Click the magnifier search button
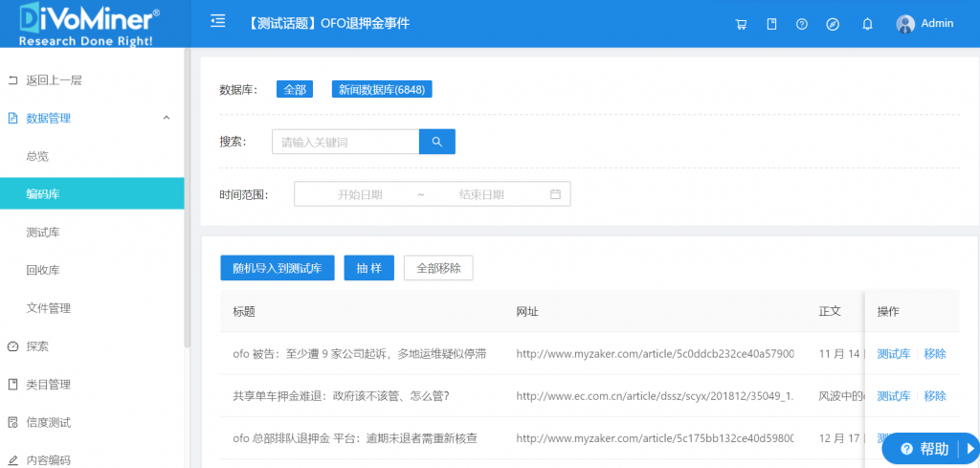This screenshot has width=980, height=468. 436,142
